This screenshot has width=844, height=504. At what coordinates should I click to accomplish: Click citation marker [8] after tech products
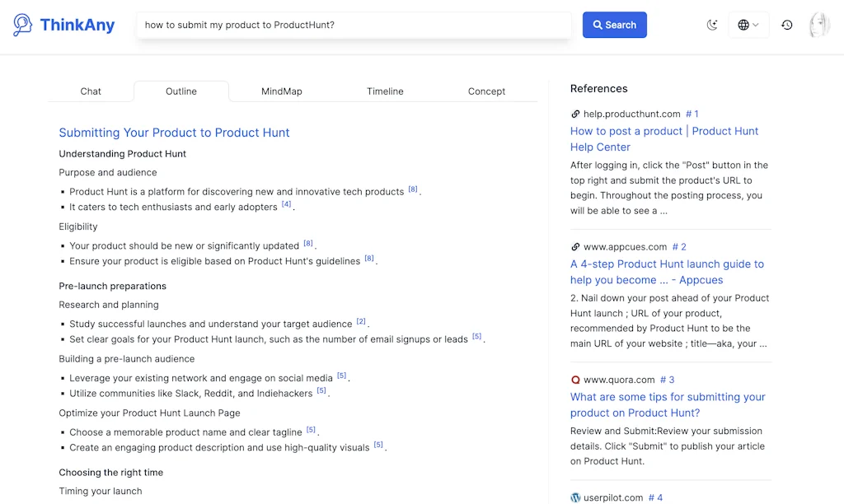pyautogui.click(x=412, y=189)
